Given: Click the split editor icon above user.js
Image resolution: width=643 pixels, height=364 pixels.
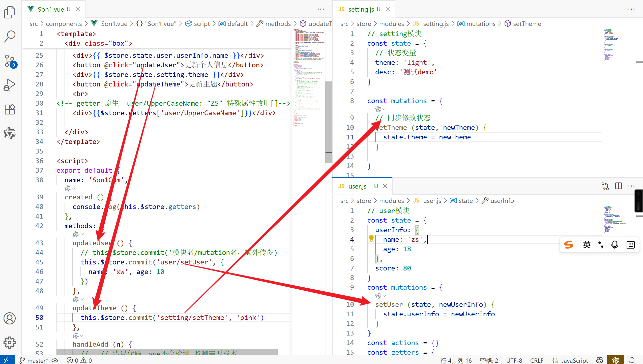Looking at the screenshot, I should point(618,186).
